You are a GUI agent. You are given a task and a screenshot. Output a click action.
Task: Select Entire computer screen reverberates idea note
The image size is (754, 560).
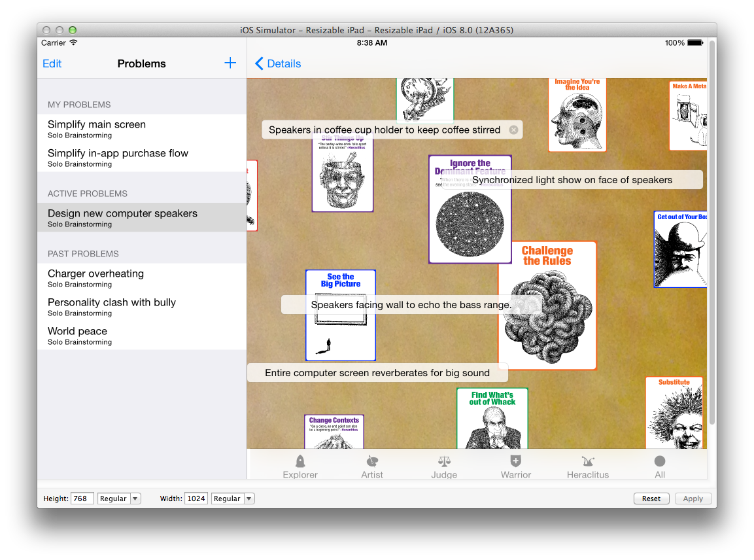[x=377, y=373]
